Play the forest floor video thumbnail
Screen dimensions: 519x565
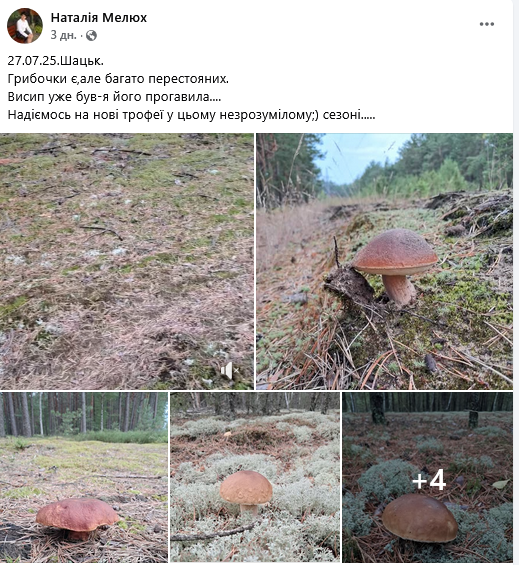coord(127,262)
